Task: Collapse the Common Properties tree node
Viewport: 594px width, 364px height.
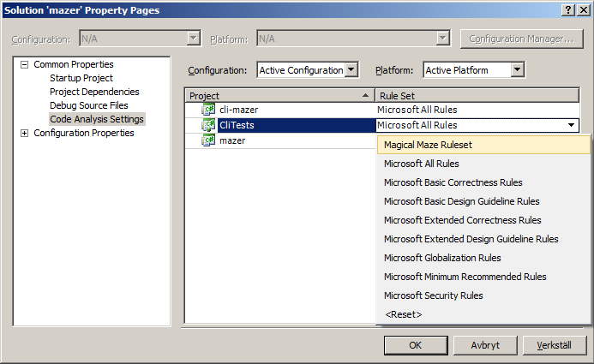Action: pos(24,65)
